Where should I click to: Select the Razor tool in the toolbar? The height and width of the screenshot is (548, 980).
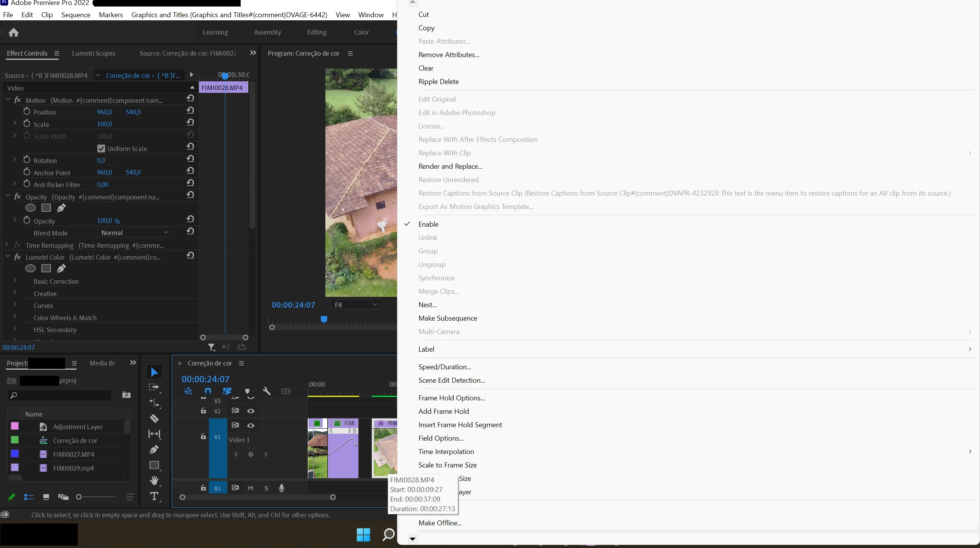pyautogui.click(x=154, y=418)
